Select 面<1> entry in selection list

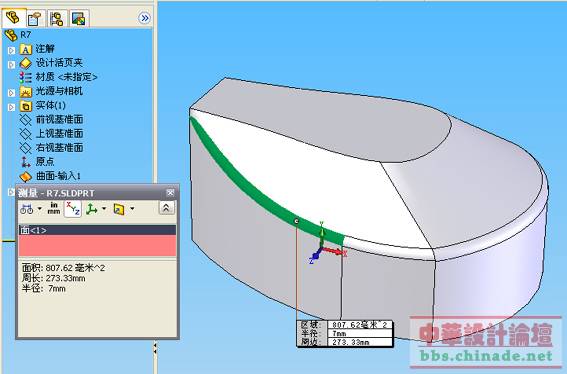tap(97, 230)
